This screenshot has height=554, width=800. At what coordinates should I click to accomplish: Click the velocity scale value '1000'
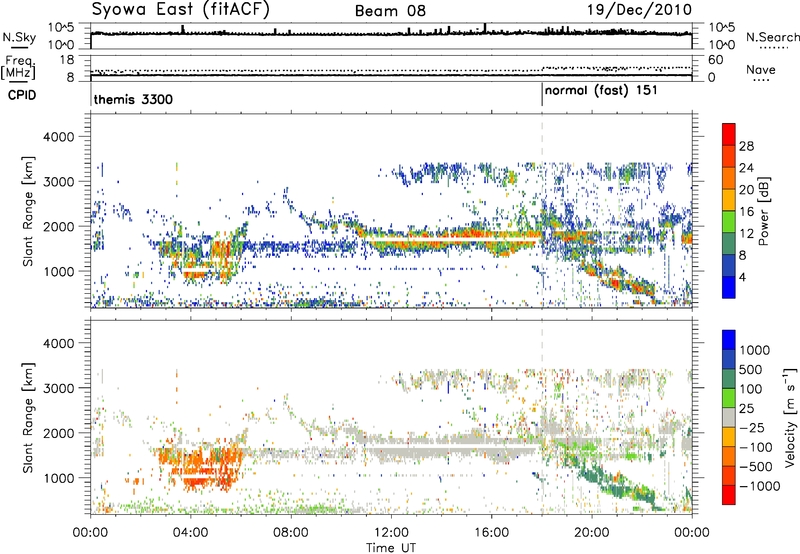click(754, 350)
